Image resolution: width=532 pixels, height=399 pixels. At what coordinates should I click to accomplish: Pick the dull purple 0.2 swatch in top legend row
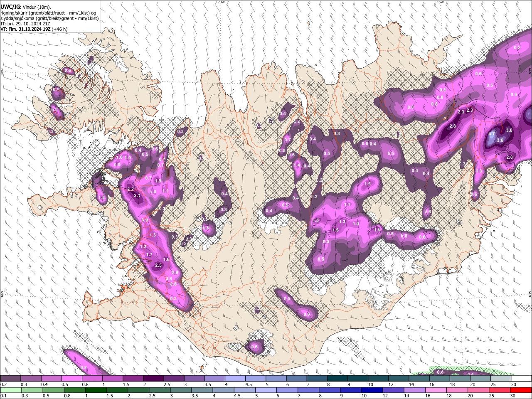tap(10, 378)
